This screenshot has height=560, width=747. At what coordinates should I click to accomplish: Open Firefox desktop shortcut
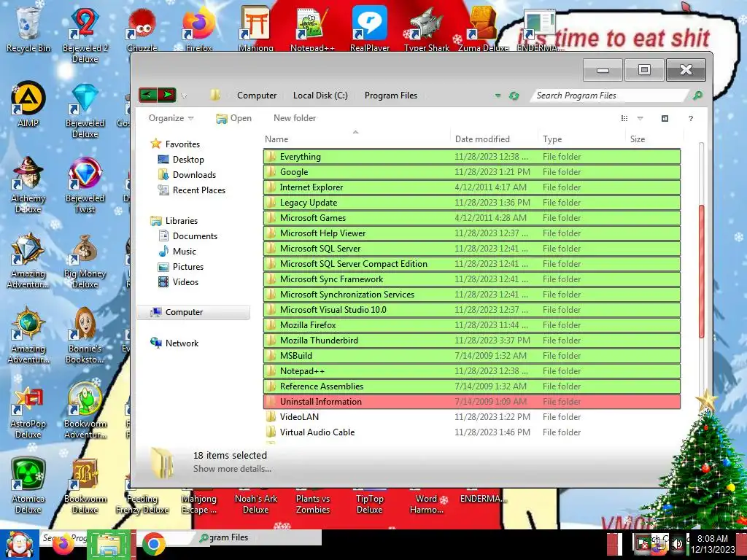pyautogui.click(x=199, y=28)
